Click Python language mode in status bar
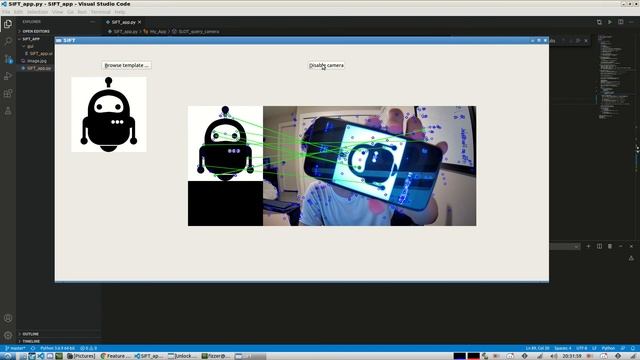The width and height of the screenshot is (640, 360). [x=608, y=348]
